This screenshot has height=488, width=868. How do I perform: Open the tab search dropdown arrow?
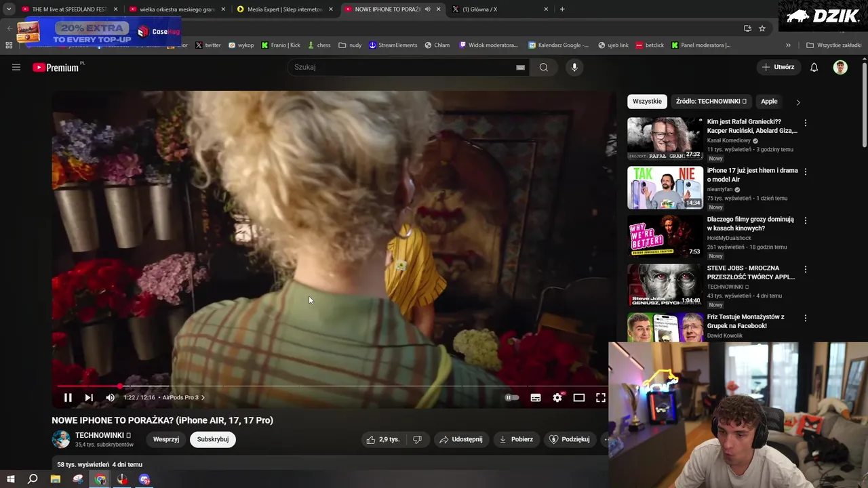(x=9, y=9)
